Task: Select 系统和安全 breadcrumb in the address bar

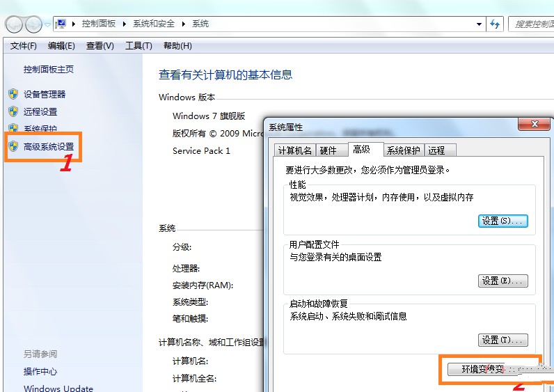Action: (154, 24)
